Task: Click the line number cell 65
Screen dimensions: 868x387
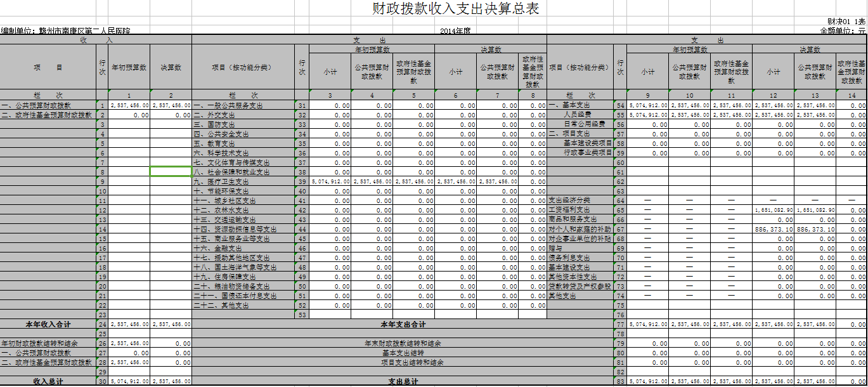Action: pyautogui.click(x=620, y=211)
